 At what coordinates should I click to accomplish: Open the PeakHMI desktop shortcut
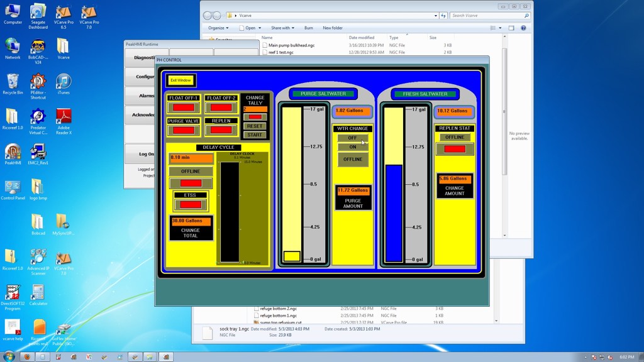click(13, 152)
